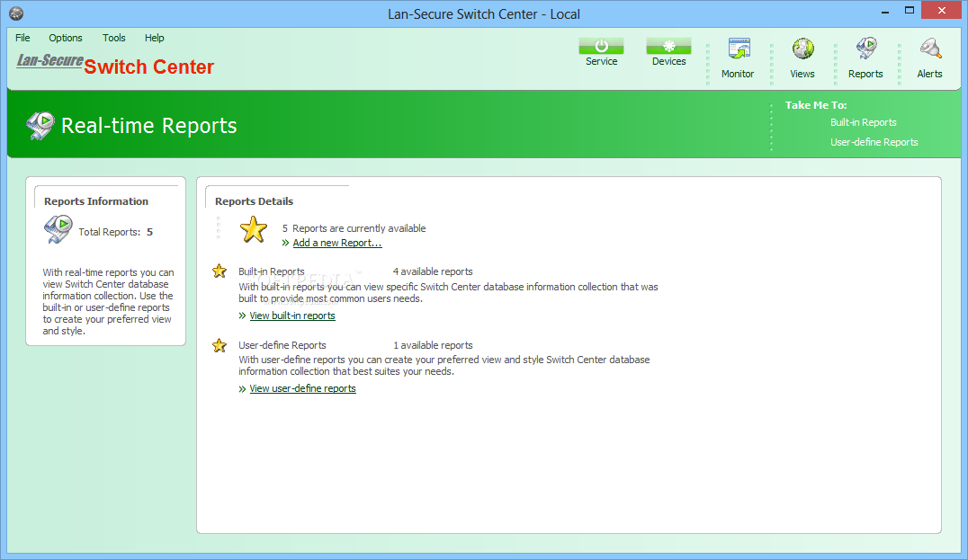Click the Reports Information panel heading
The image size is (968, 560).
pos(95,201)
